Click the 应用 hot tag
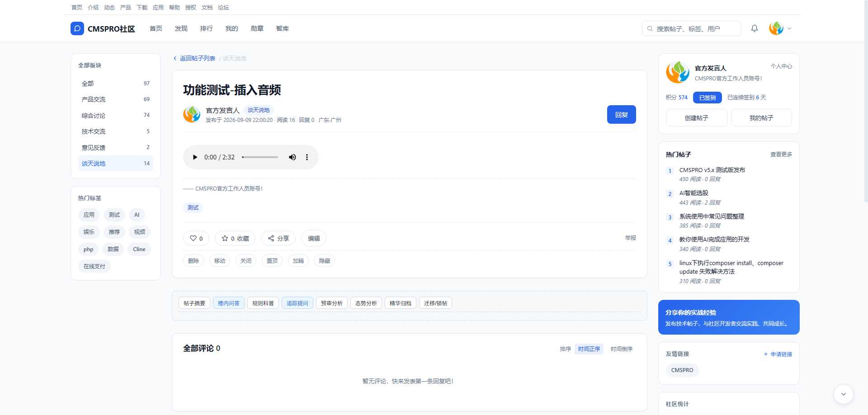Viewport: 868px width, 415px height. (x=89, y=215)
